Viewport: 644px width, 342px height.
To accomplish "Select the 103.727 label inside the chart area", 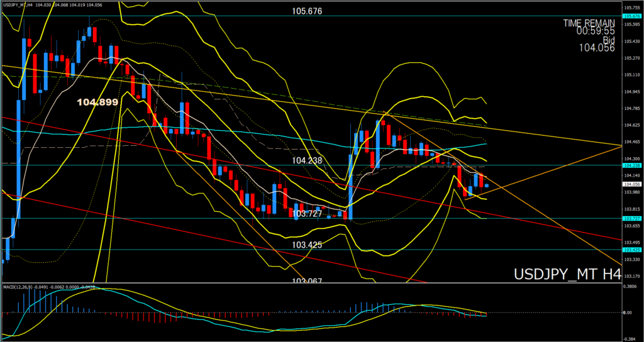I will pos(307,214).
